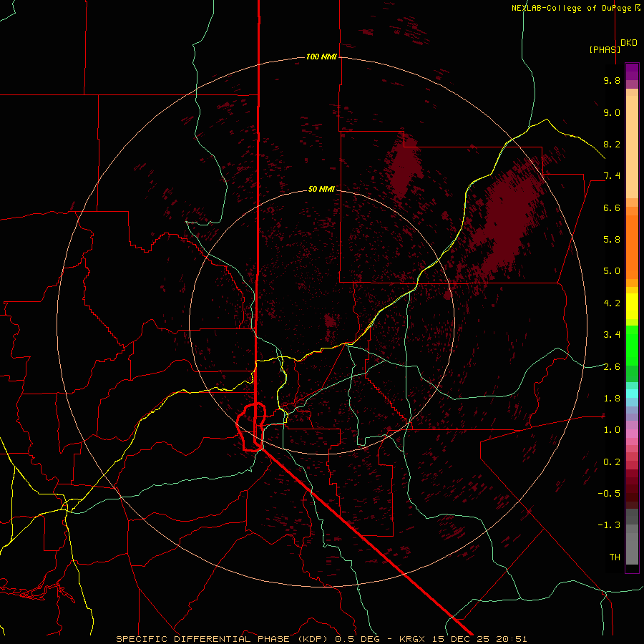Click the -0.5 value on color scale

click(x=609, y=493)
